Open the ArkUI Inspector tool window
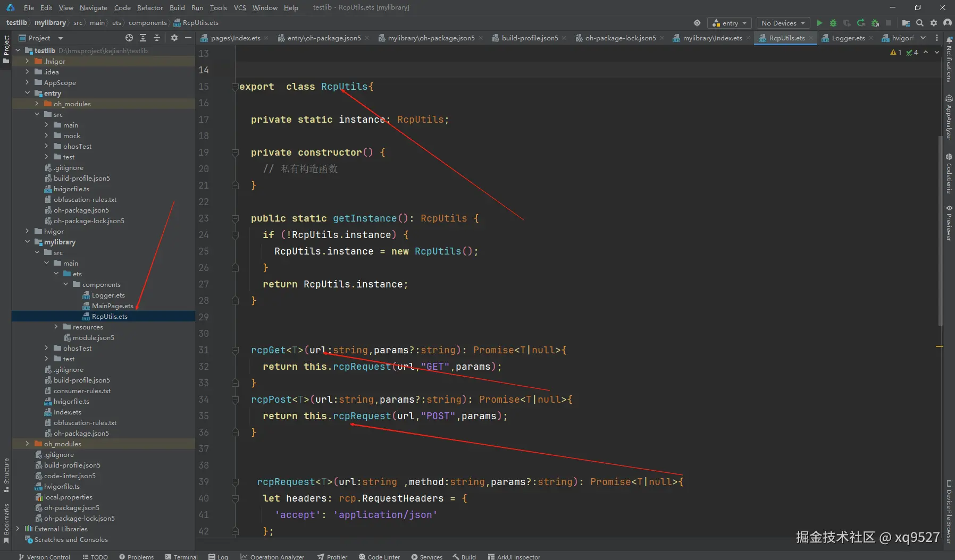Image resolution: width=955 pixels, height=560 pixels. pos(514,556)
